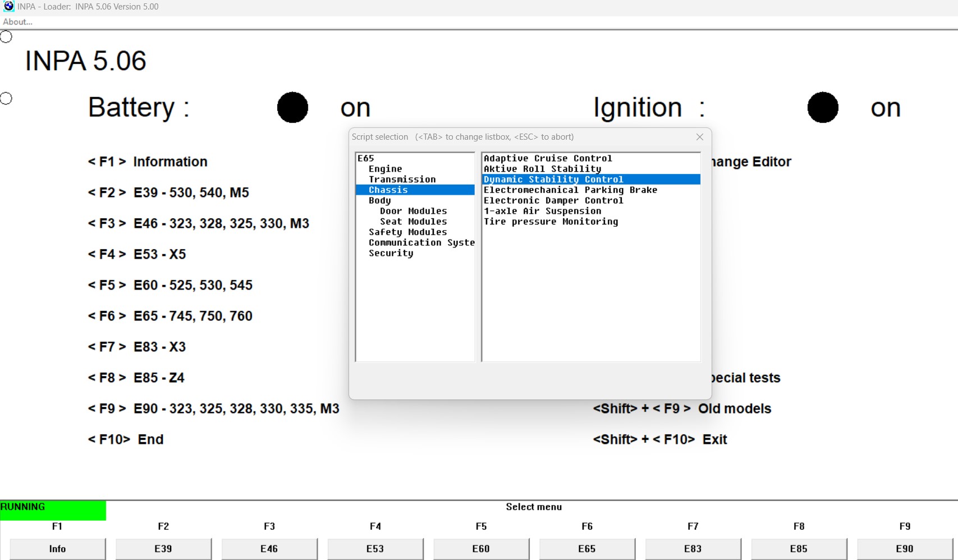Select Transmission in the script list
The height and width of the screenshot is (560, 958).
402,180
